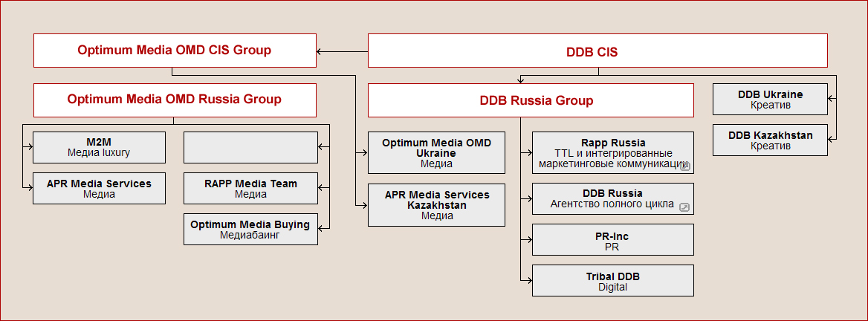Click the empty unlabeled agency box
Screen dimensions: 868x321
click(x=250, y=147)
